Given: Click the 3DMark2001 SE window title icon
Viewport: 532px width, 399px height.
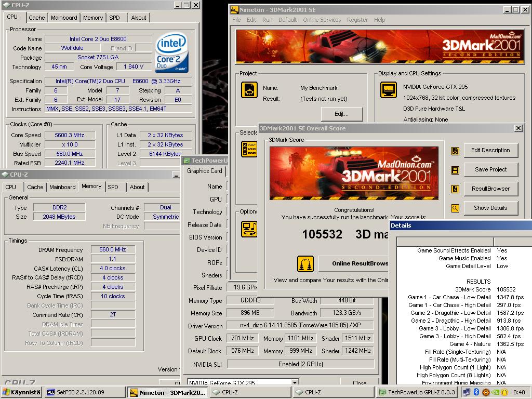Looking at the screenshot, I should [x=234, y=10].
